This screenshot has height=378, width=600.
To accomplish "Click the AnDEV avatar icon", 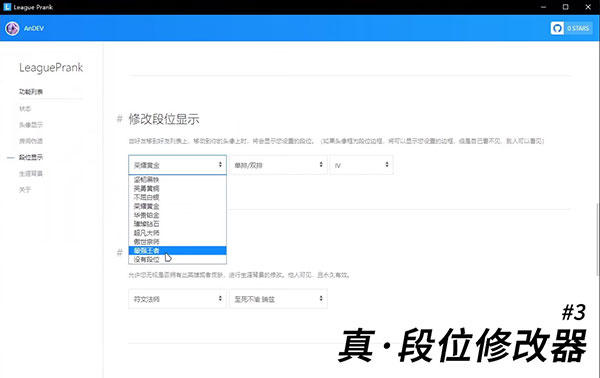I will (12, 28).
